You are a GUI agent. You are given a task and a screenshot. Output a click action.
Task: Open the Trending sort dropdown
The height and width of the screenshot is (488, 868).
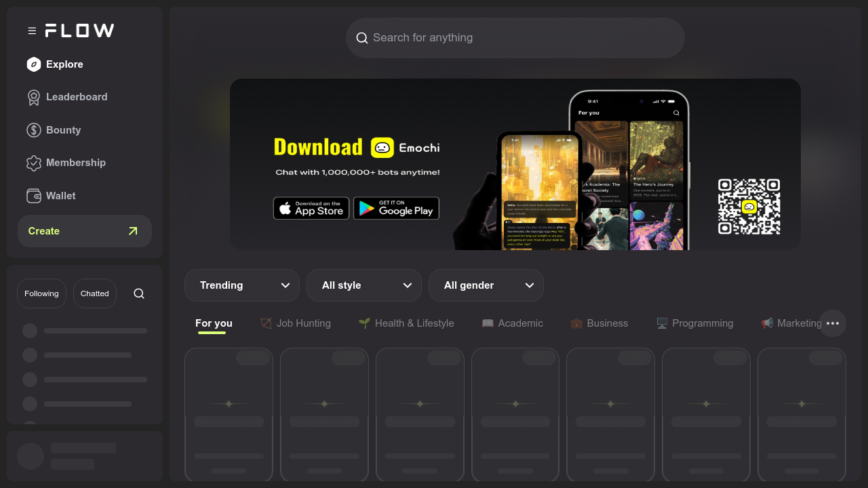click(x=242, y=285)
